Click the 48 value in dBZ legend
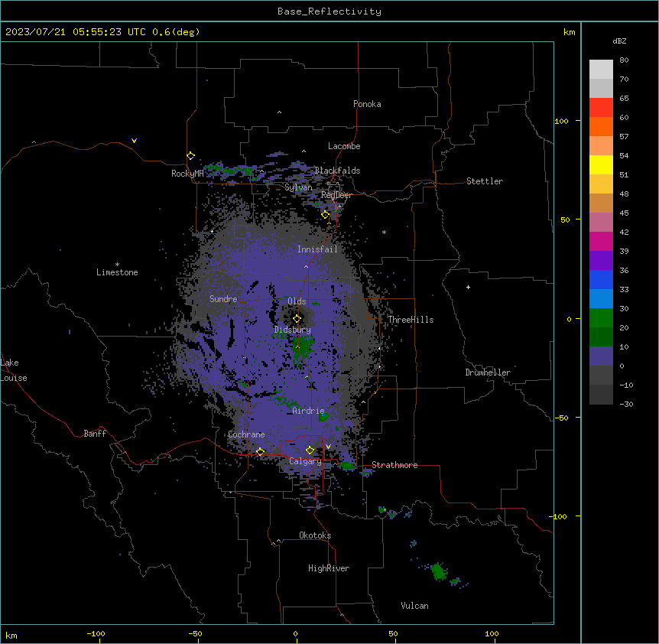 pyautogui.click(x=624, y=194)
